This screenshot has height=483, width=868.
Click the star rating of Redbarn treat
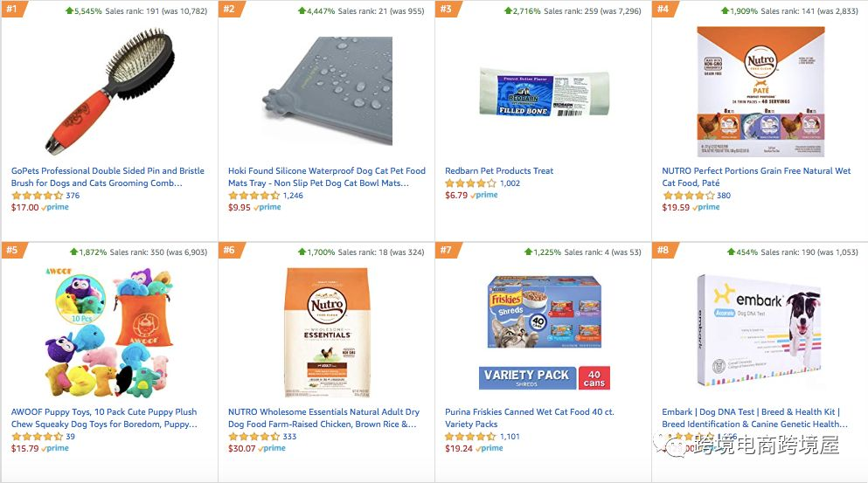(470, 183)
